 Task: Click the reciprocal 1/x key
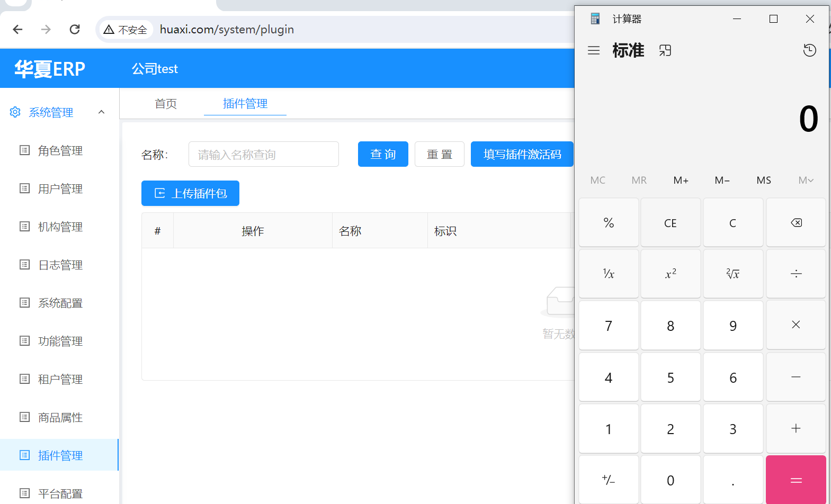[x=609, y=274]
